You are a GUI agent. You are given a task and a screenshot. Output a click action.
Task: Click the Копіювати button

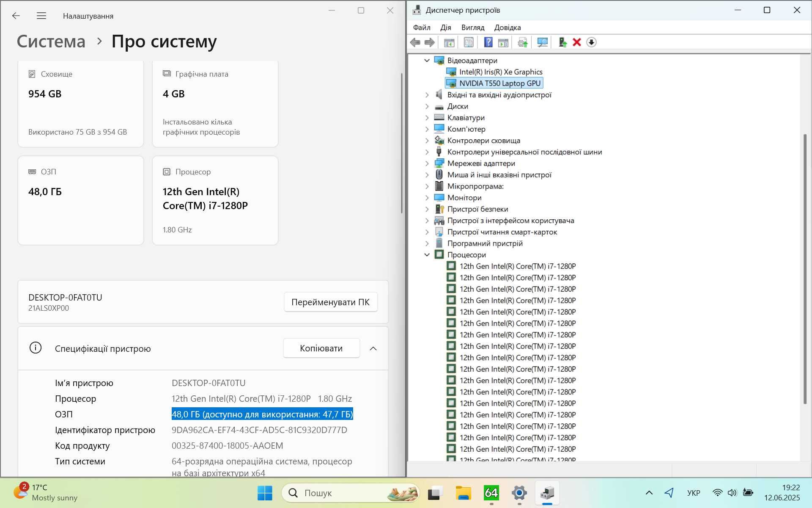(321, 348)
